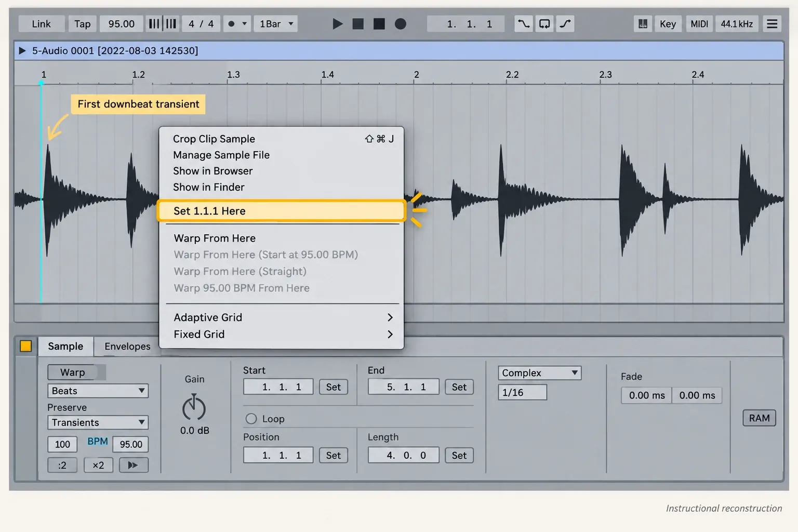
Task: Expand the Fixed Grid submenu
Action: pyautogui.click(x=281, y=334)
